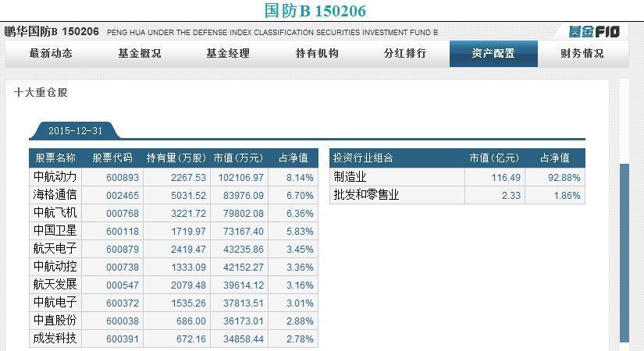Click the industry value 116.49
Image resolution: width=644 pixels, height=351 pixels.
[506, 178]
